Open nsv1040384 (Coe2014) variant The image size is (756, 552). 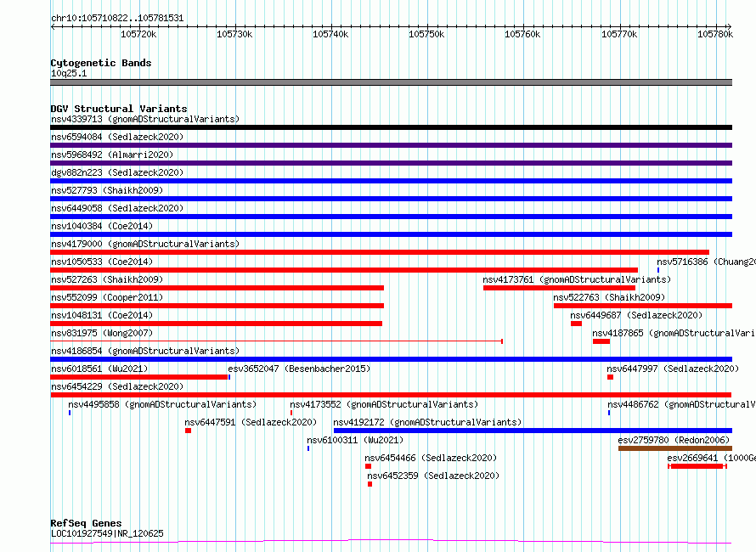102,226
